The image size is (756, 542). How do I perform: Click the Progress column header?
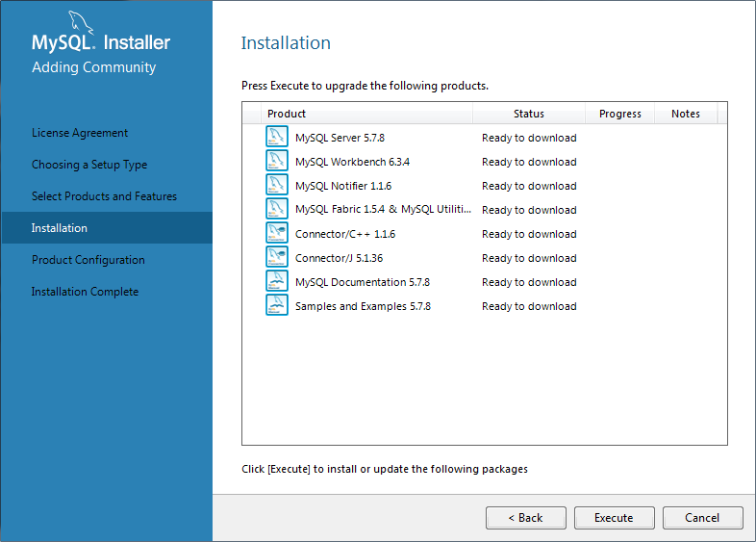point(620,114)
